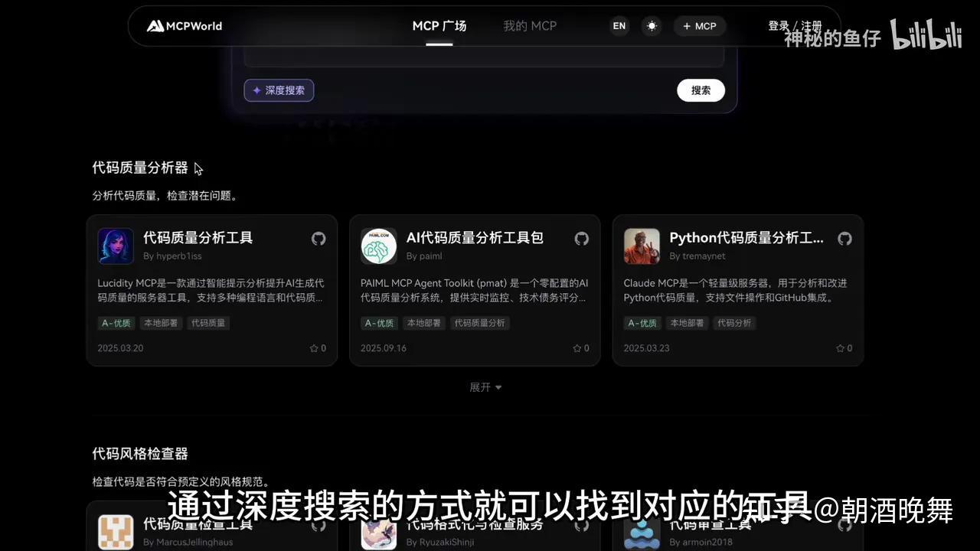This screenshot has height=551, width=980.
Task: Select the 代码质量分析 tag
Action: (480, 323)
